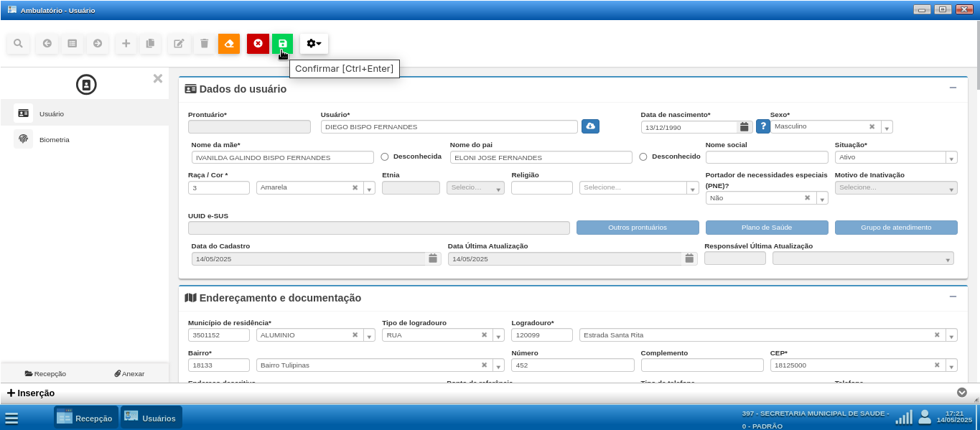Image resolution: width=980 pixels, height=430 pixels.
Task: Click the Outros prontuários button
Action: (x=637, y=228)
